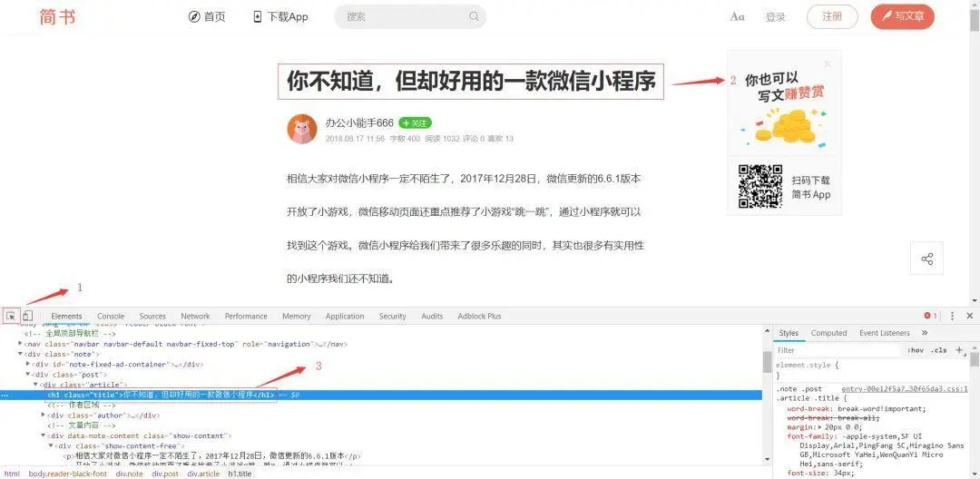Open the Computed sidebar tab

click(828, 333)
